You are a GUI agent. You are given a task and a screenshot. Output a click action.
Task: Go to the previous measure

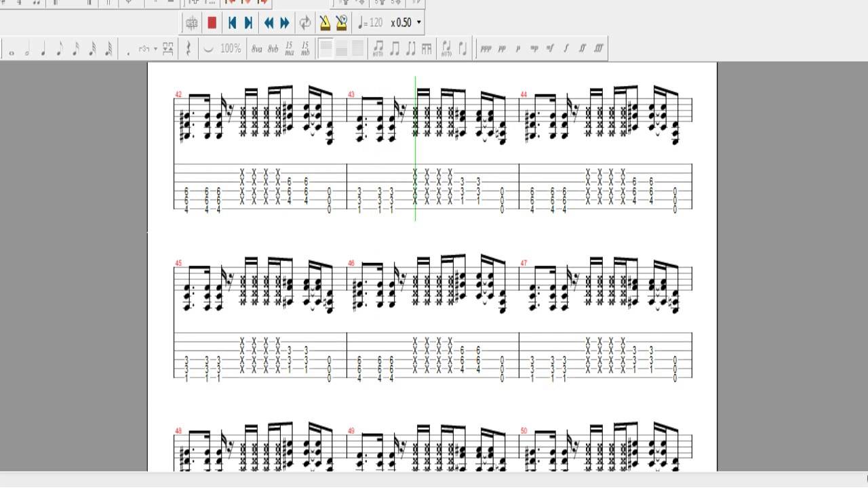click(269, 23)
